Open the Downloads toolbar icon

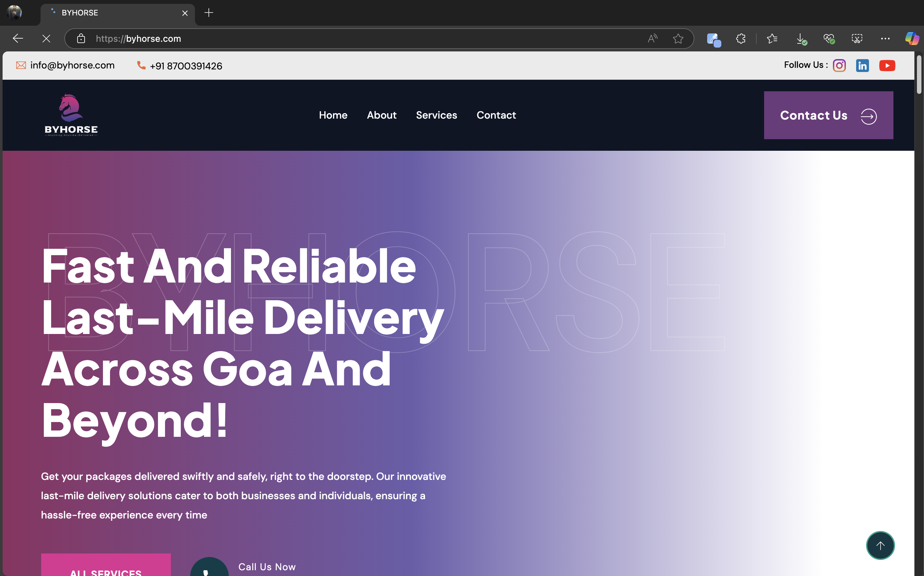[801, 39]
